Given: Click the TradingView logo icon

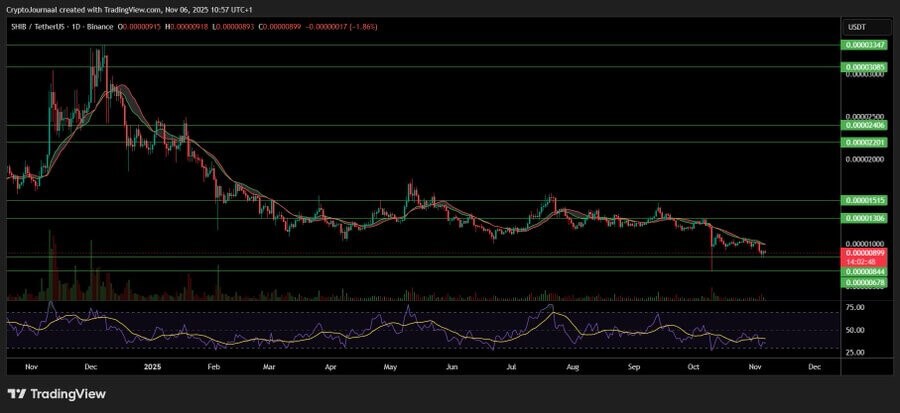Looking at the screenshot, I should 18,394.
